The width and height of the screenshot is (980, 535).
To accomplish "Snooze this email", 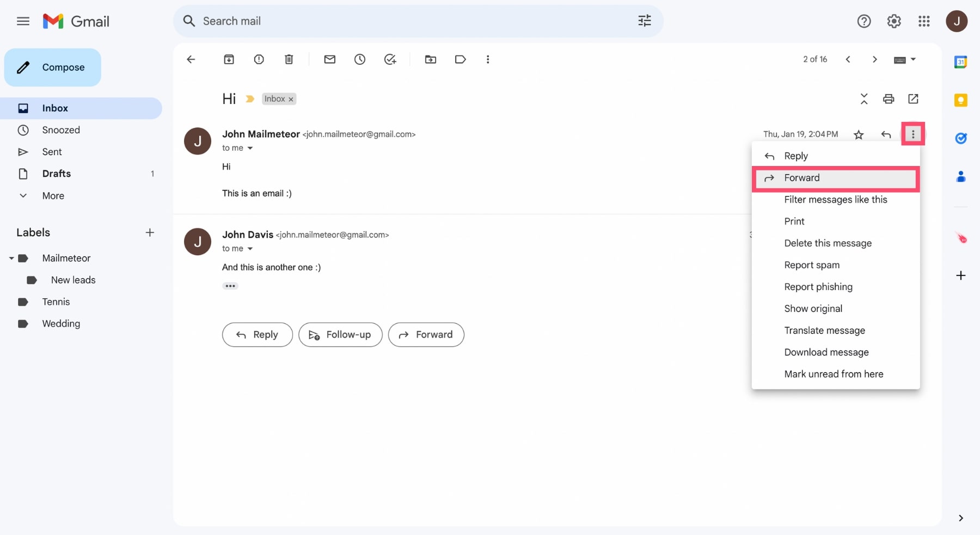I will (x=360, y=59).
